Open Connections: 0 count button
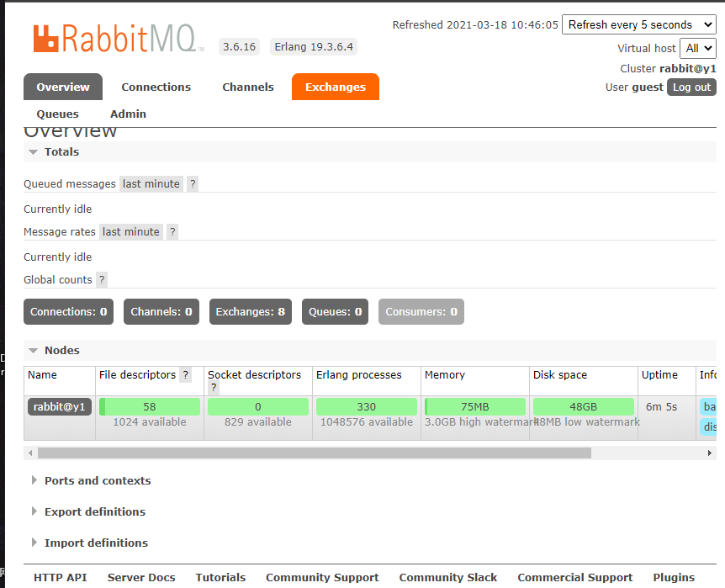The width and height of the screenshot is (725, 588). pos(68,312)
